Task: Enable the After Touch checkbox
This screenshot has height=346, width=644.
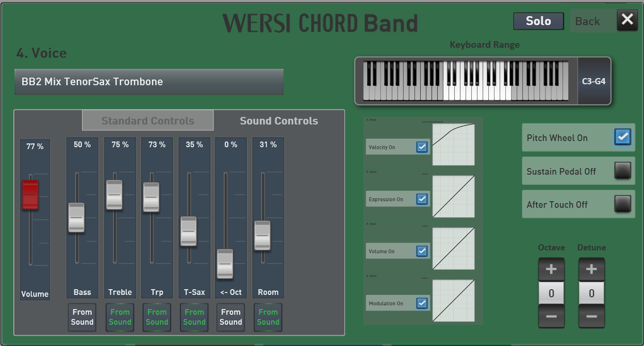Action: (x=623, y=204)
